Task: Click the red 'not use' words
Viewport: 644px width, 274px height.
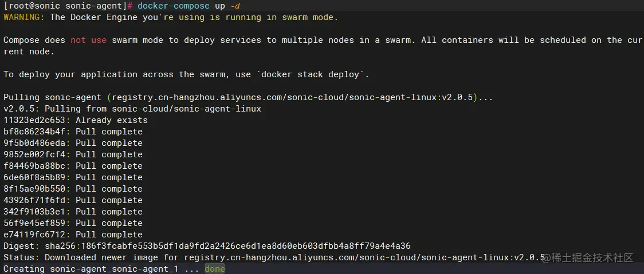Action: pos(88,40)
